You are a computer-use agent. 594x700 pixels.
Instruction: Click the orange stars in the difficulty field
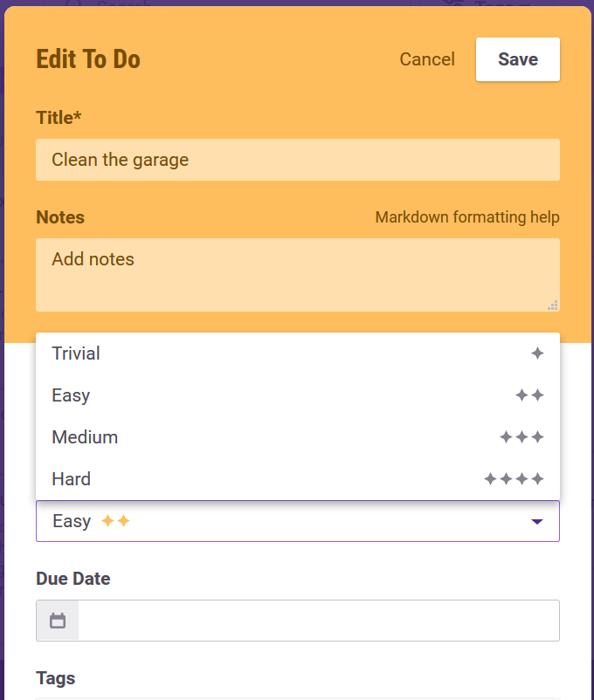[x=115, y=521]
